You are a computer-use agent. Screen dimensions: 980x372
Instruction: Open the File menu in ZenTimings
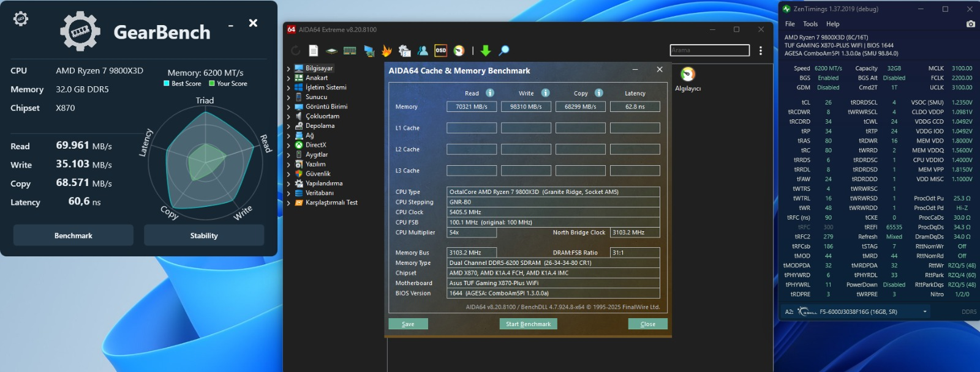[790, 24]
